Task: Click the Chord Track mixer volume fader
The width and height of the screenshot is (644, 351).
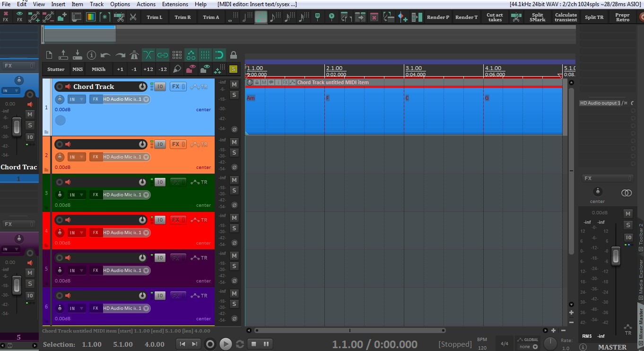Action: tap(17, 128)
